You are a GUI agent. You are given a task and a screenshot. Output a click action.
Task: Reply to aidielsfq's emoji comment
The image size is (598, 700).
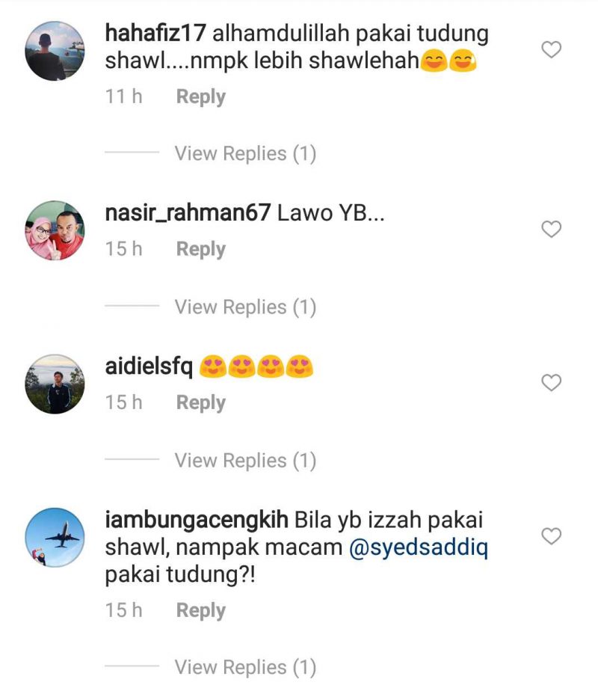201,402
